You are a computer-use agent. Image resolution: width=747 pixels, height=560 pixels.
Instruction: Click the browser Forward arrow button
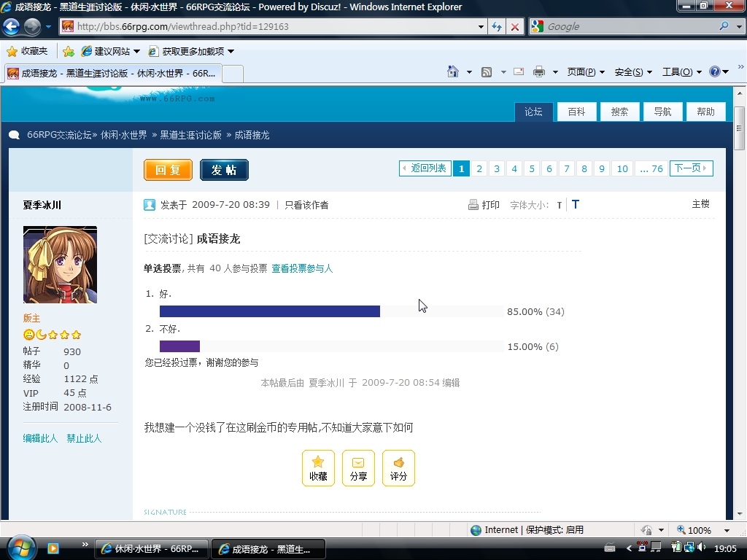pyautogui.click(x=32, y=27)
